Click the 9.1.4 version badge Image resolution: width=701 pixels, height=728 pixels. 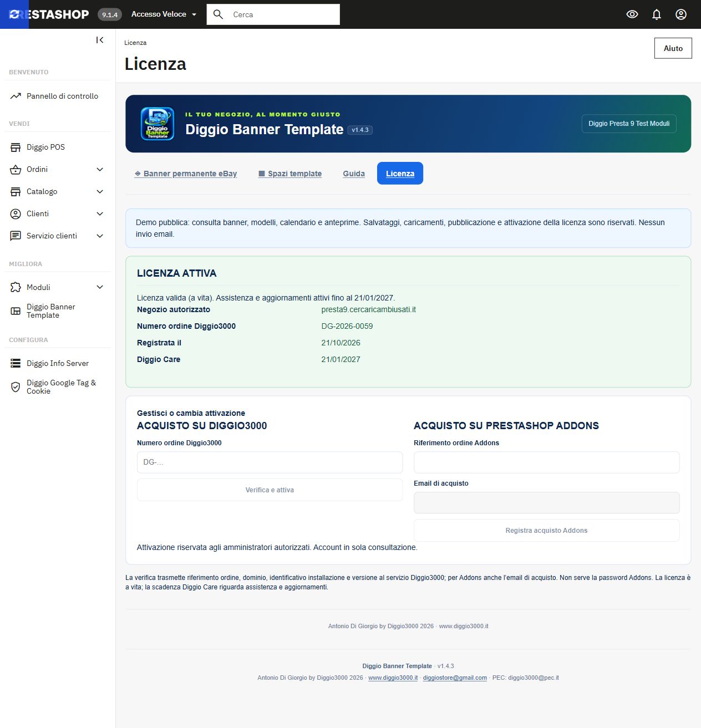click(110, 14)
